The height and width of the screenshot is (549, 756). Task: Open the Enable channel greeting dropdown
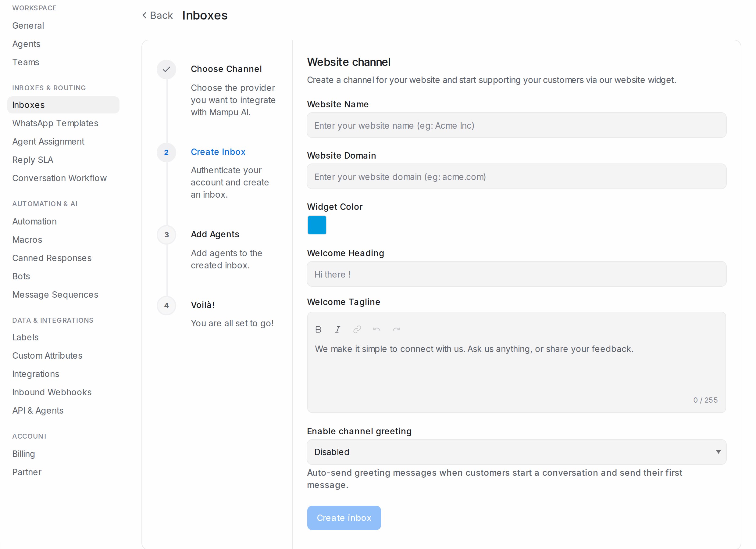[516, 452]
